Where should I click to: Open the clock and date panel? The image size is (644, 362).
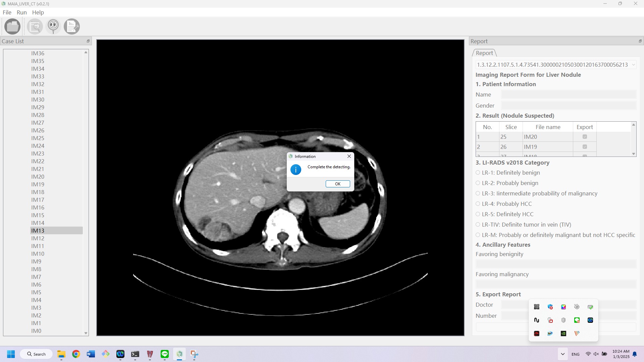click(621, 354)
